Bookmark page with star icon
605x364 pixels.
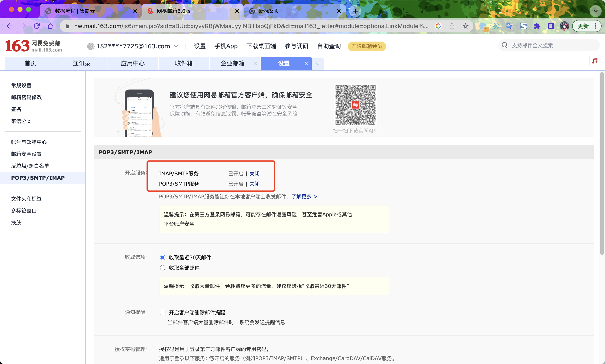tap(465, 26)
